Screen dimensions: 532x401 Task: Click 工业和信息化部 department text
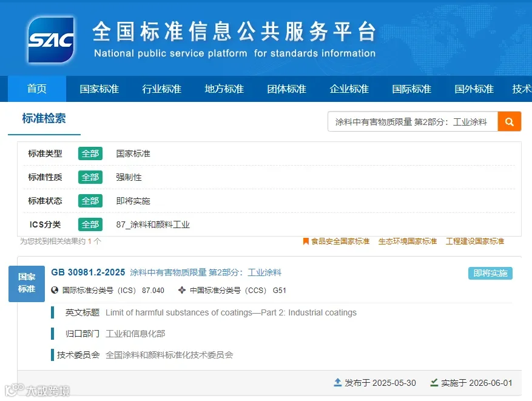(135, 334)
